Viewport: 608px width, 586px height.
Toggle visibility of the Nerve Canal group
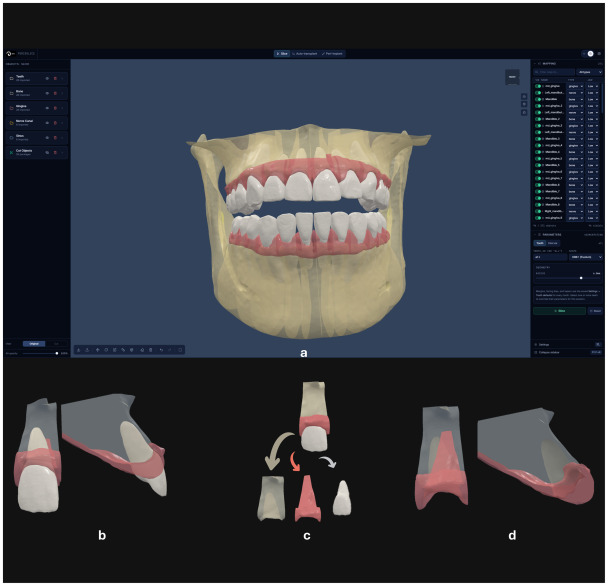click(47, 123)
